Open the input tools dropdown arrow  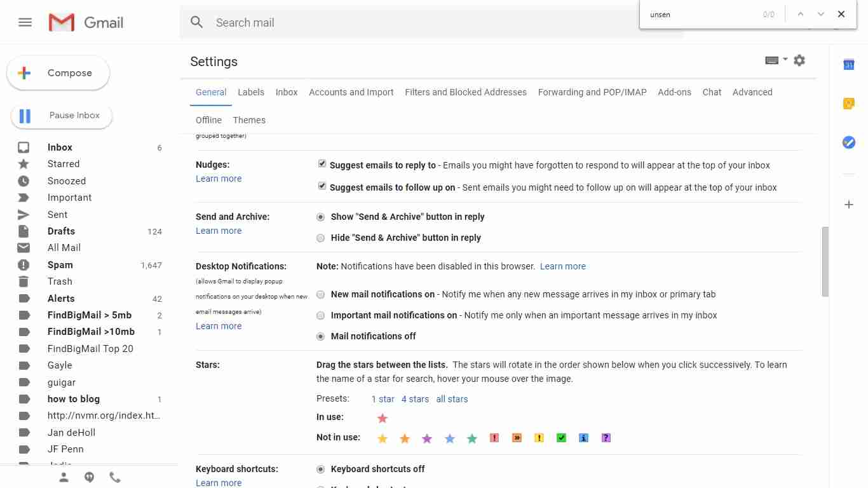coord(785,60)
